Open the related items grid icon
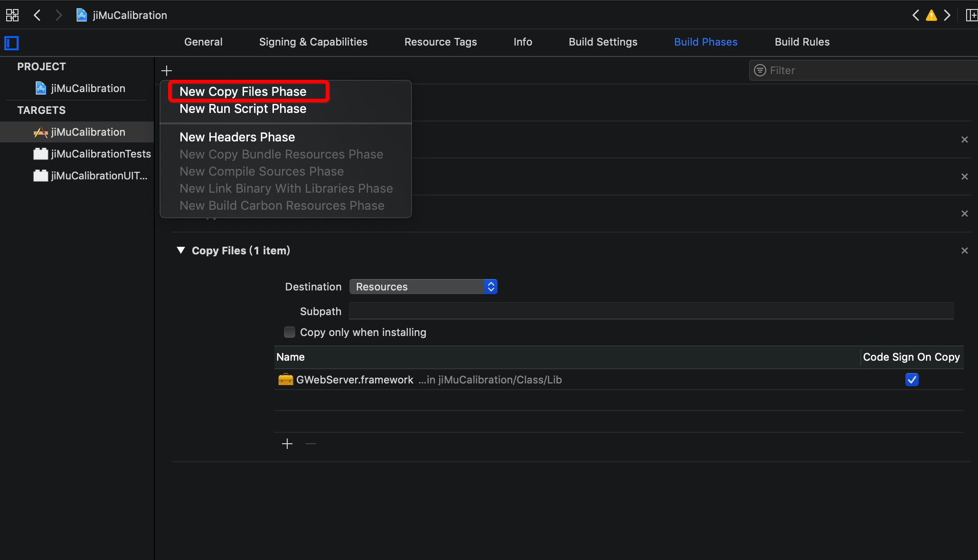Image resolution: width=978 pixels, height=560 pixels. tap(12, 15)
